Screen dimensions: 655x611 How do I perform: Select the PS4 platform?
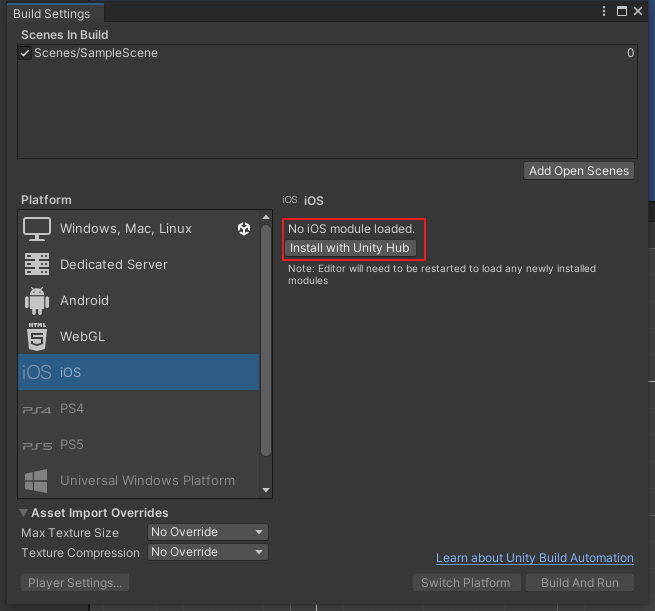click(138, 408)
